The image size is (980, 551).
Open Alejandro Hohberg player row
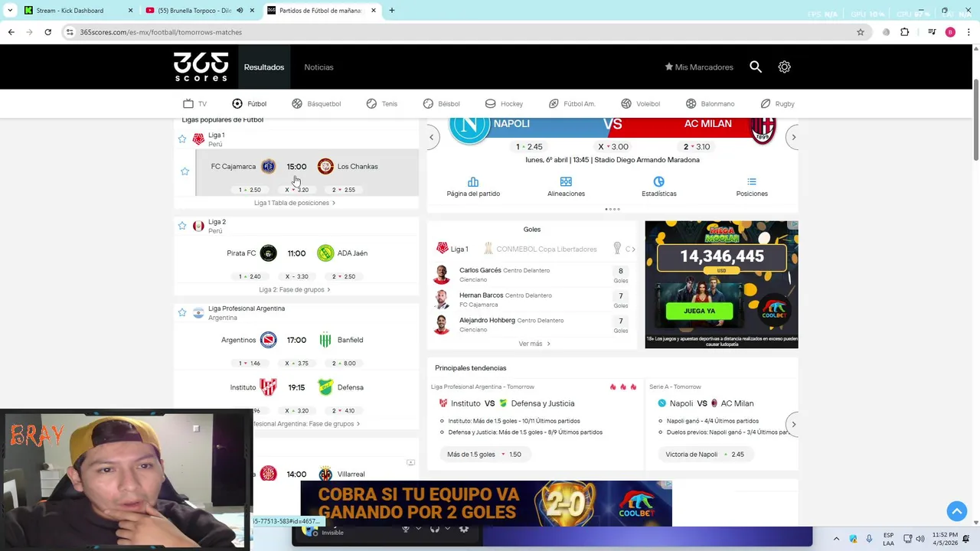coord(531,324)
